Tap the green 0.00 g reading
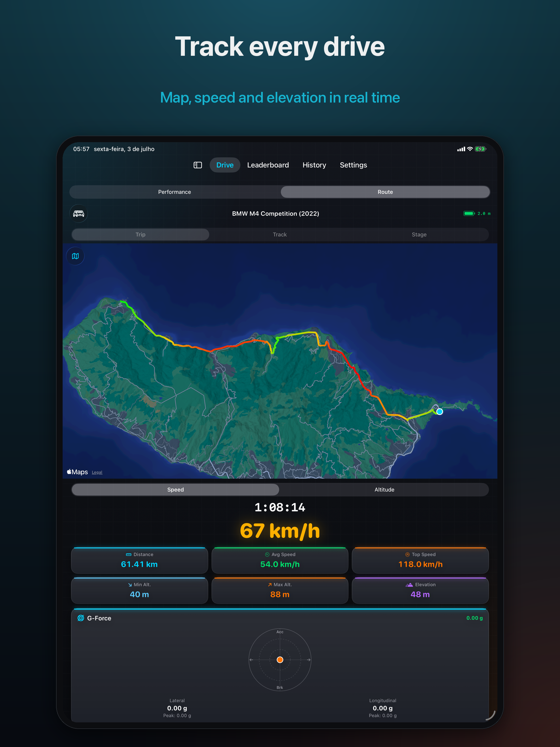Viewport: 560px width, 747px height. click(474, 618)
